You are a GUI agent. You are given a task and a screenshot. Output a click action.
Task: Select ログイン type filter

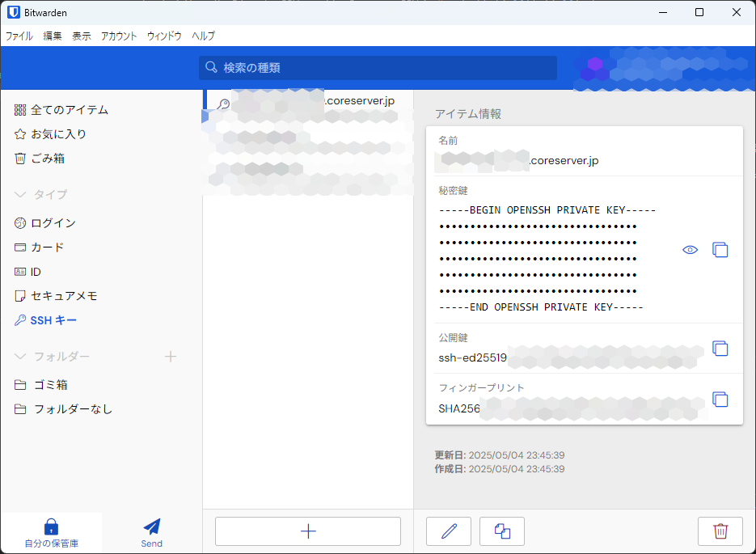pos(53,223)
